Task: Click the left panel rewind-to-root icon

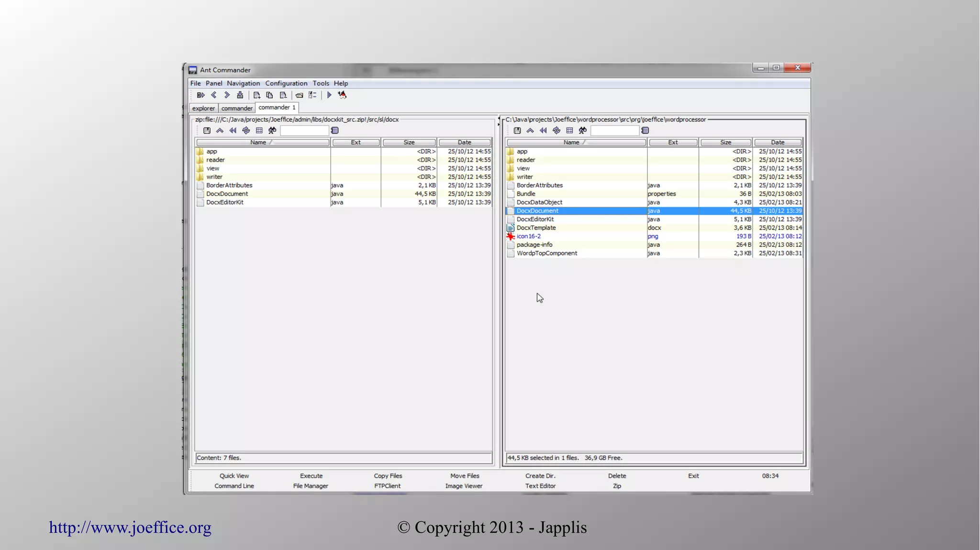Action: 233,131
